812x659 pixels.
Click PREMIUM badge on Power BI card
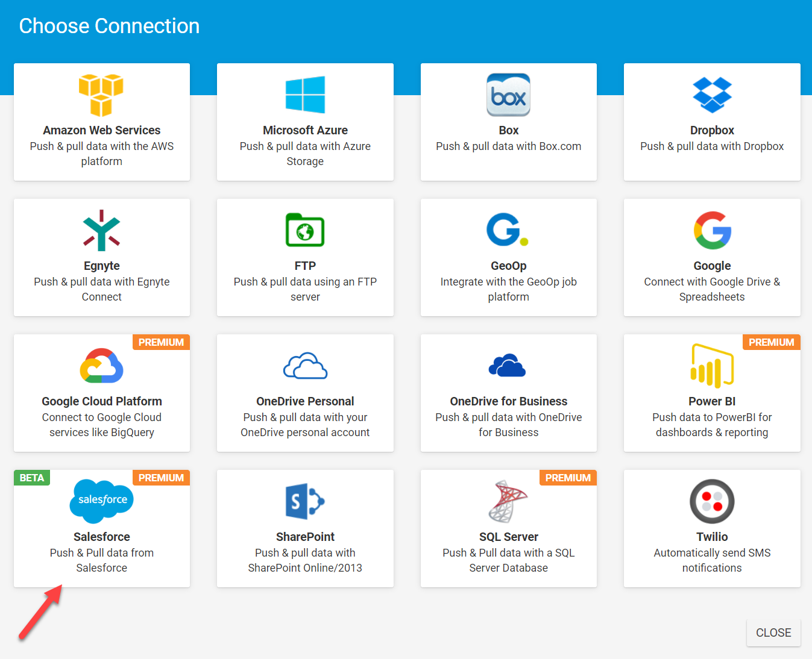772,342
